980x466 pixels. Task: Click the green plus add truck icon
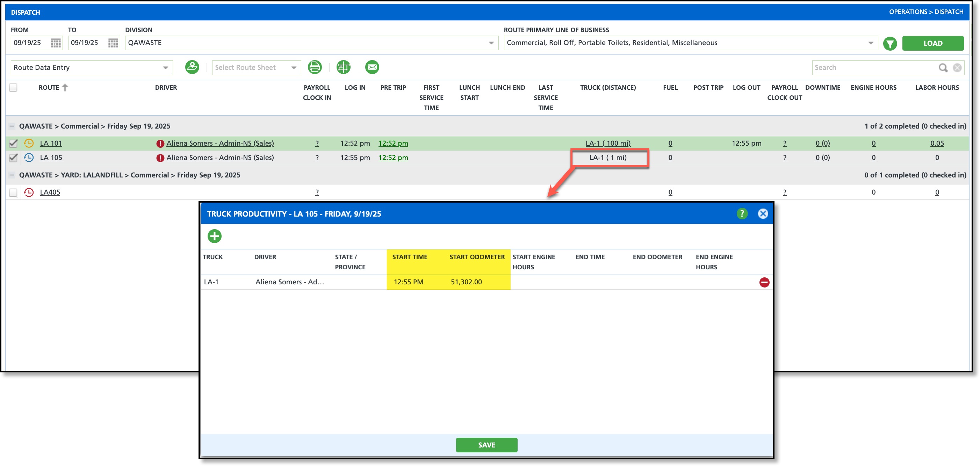click(214, 236)
